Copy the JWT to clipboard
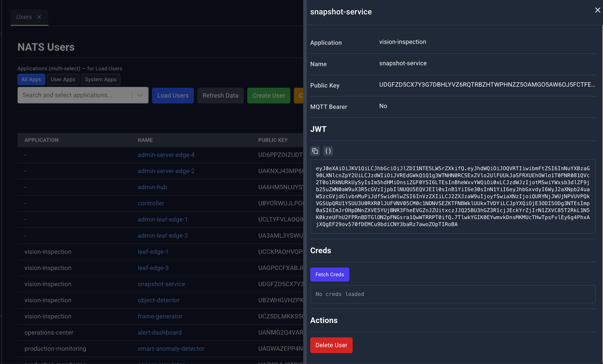Image resolution: width=603 pixels, height=364 pixels. click(315, 151)
